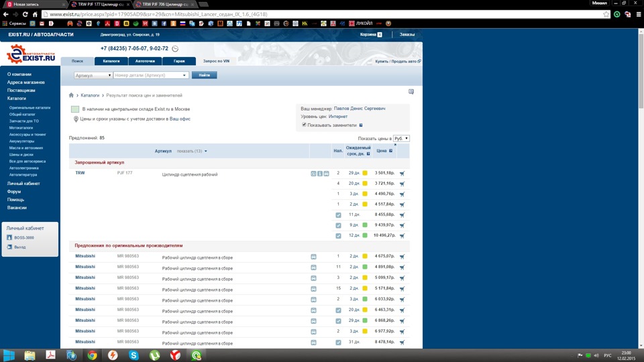This screenshot has height=362, width=644.
Task: Open the Заказы link
Action: click(x=407, y=34)
